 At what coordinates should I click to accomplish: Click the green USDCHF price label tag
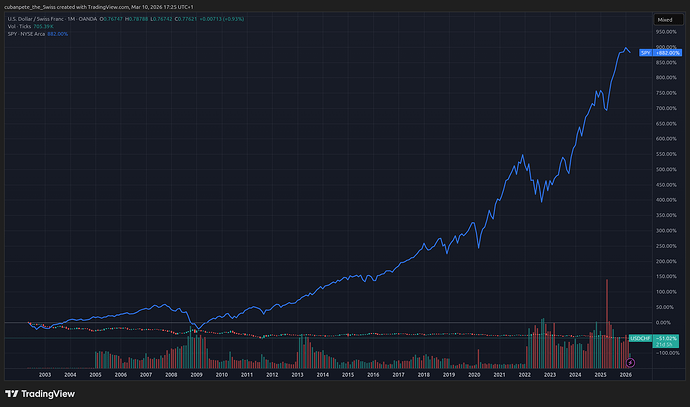point(638,340)
